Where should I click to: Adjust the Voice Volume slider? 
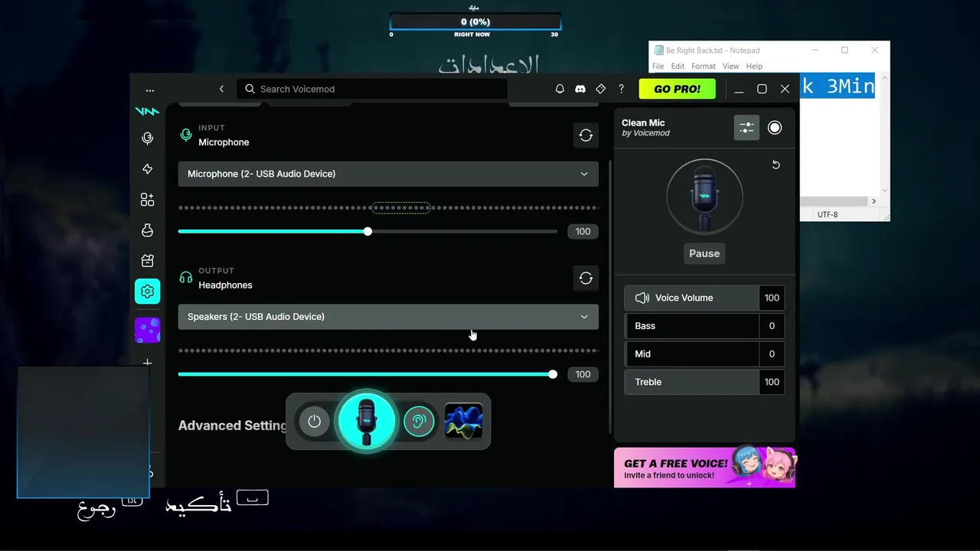[691, 298]
